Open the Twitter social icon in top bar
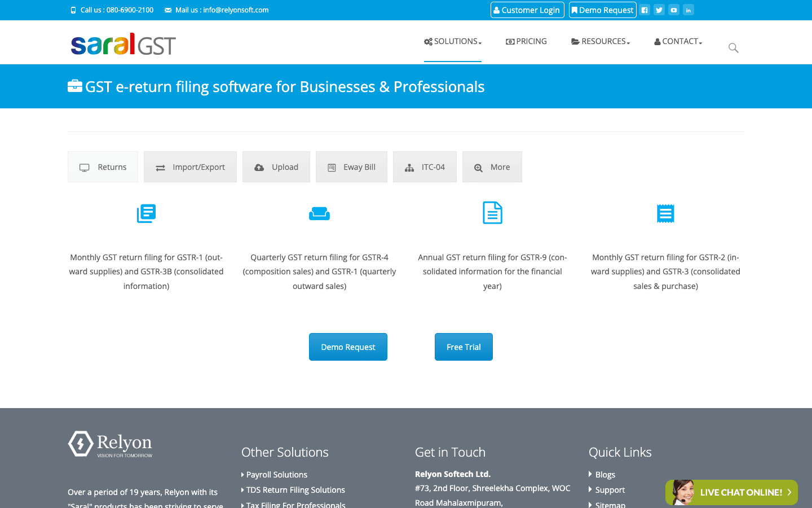 pos(659,10)
